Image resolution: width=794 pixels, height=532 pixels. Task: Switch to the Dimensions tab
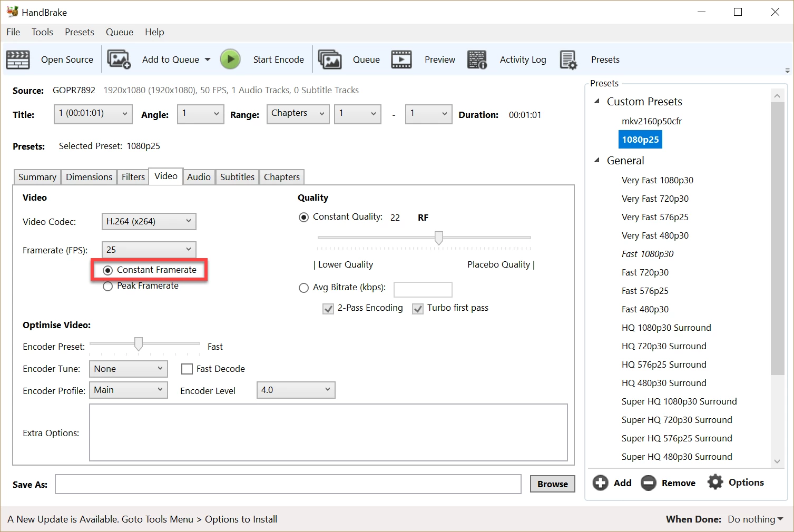[x=89, y=177]
